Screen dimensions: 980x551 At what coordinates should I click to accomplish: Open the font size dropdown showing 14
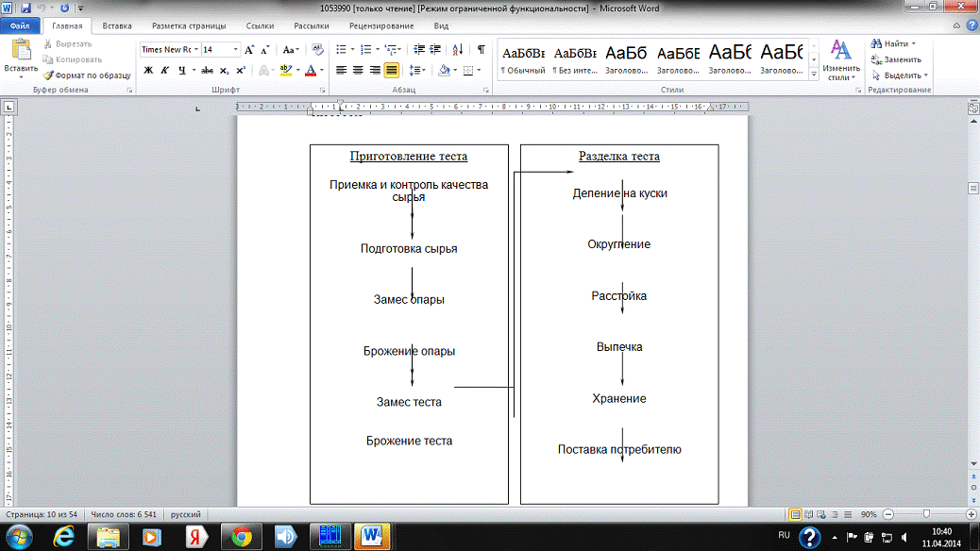[x=234, y=49]
